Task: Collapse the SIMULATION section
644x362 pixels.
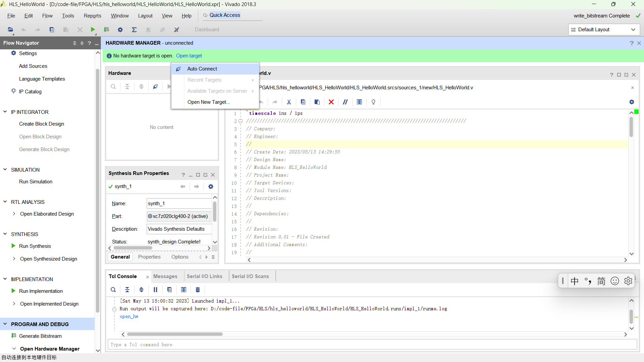Action: (x=5, y=170)
